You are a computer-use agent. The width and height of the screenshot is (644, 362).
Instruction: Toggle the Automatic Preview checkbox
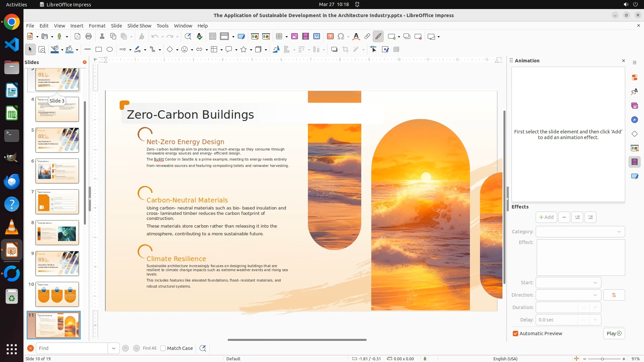pos(516,334)
